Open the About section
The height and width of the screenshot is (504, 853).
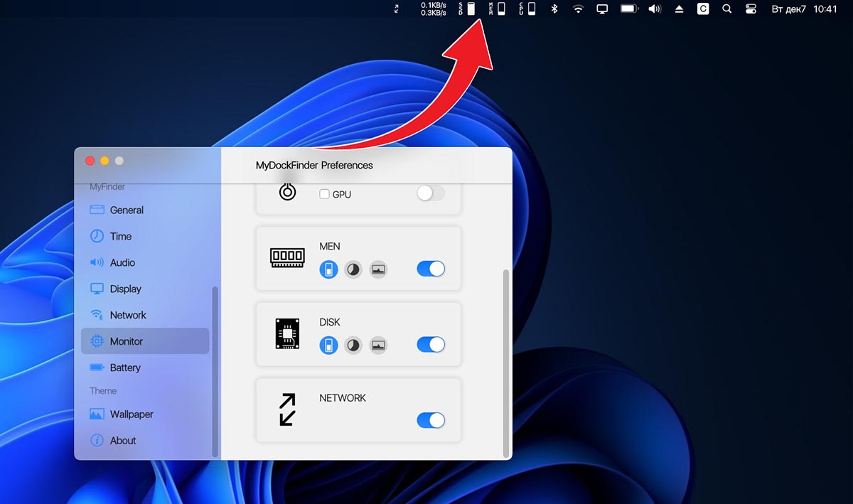coord(123,441)
